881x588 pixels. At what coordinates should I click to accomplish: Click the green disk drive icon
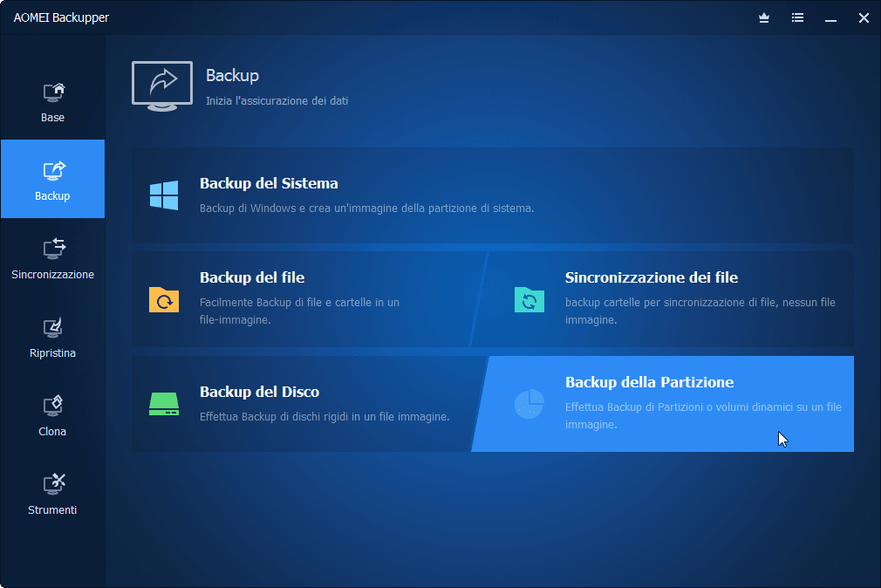(x=164, y=404)
